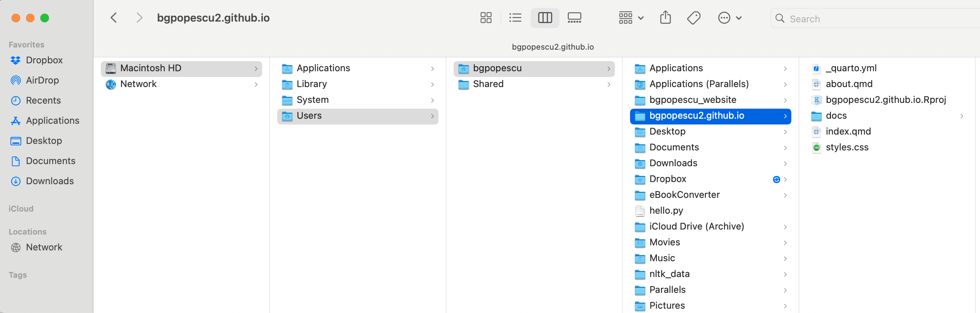Open Dropbox in the Favorites sidebar

coord(44,60)
